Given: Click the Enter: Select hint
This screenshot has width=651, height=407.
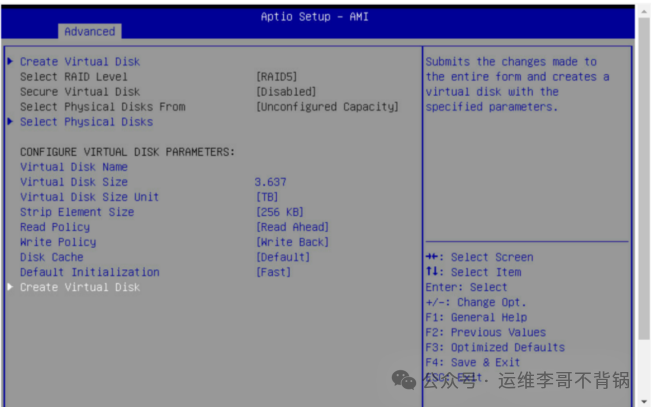Looking at the screenshot, I should pyautogui.click(x=466, y=287).
